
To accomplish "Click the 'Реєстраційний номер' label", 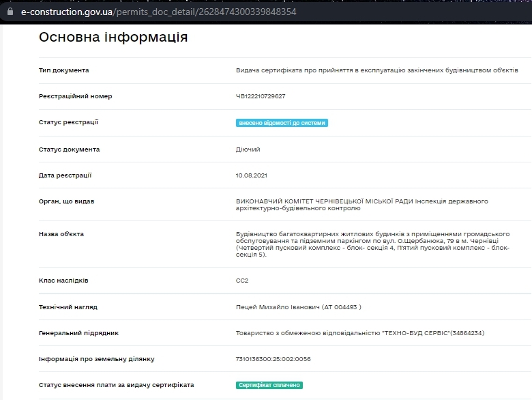I will tap(75, 96).
